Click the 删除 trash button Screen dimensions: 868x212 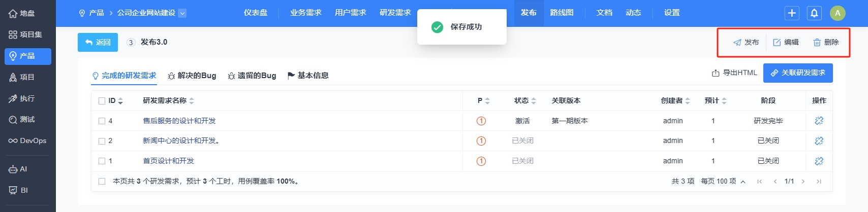point(826,43)
